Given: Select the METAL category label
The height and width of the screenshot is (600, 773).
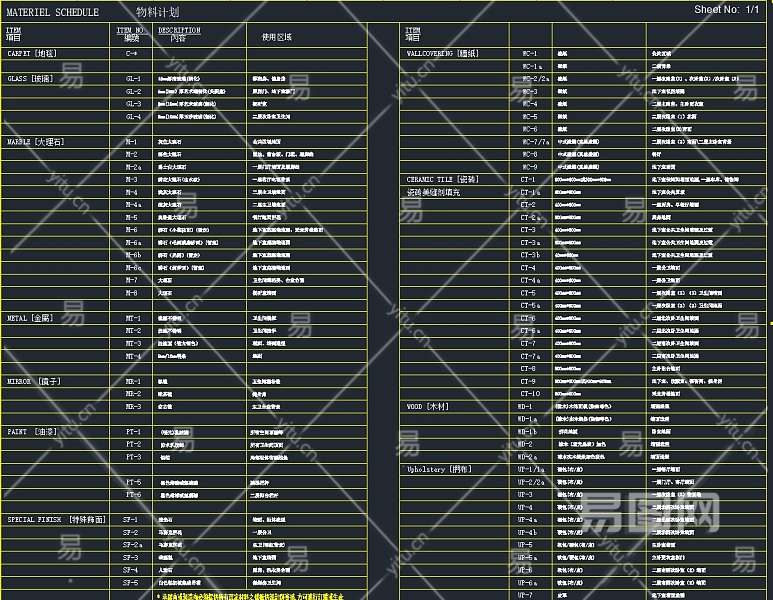Looking at the screenshot, I should [31, 318].
